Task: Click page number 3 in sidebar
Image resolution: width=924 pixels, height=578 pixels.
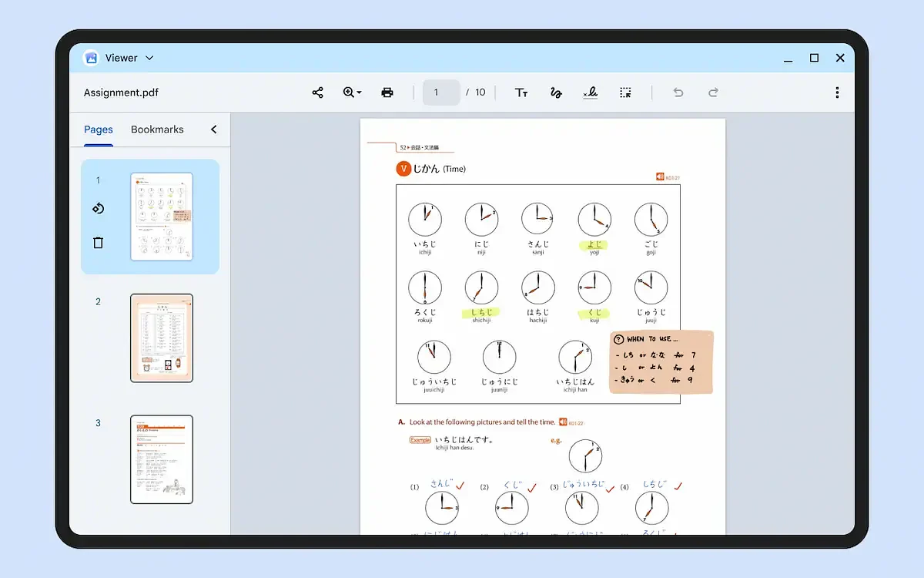Action: [x=98, y=423]
